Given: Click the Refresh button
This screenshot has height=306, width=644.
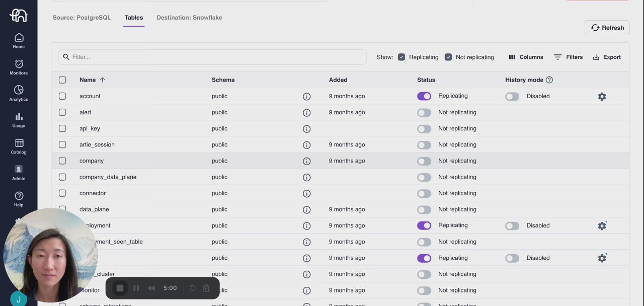Looking at the screenshot, I should (607, 28).
